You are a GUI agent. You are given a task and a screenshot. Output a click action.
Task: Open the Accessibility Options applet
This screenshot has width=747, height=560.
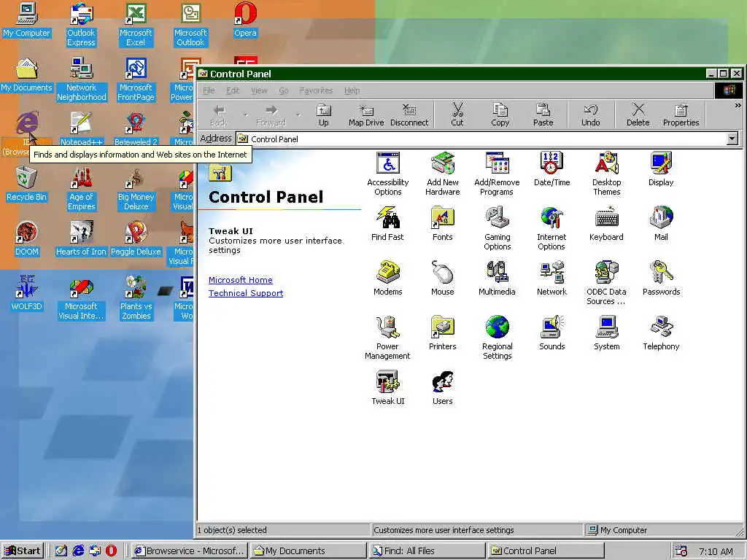[388, 174]
